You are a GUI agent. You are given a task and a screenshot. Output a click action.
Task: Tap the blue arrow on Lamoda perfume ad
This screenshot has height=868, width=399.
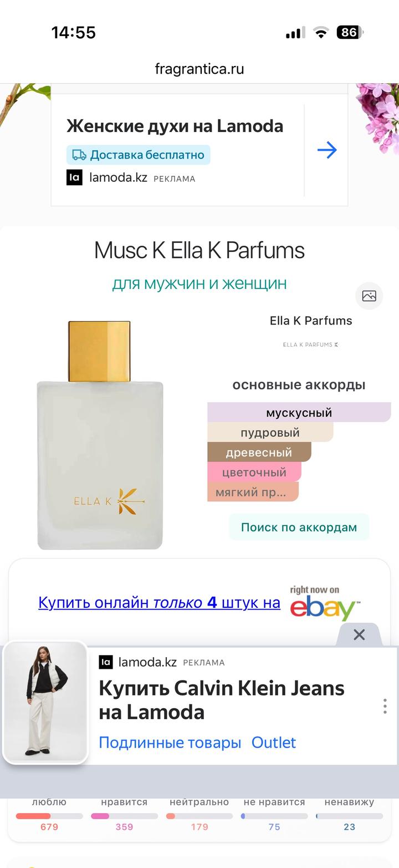pyautogui.click(x=327, y=150)
